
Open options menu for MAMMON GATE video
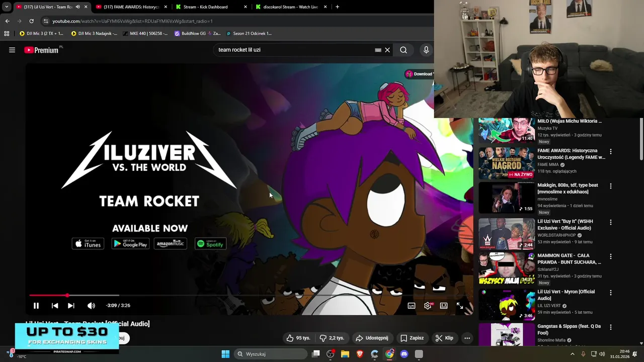(x=611, y=256)
